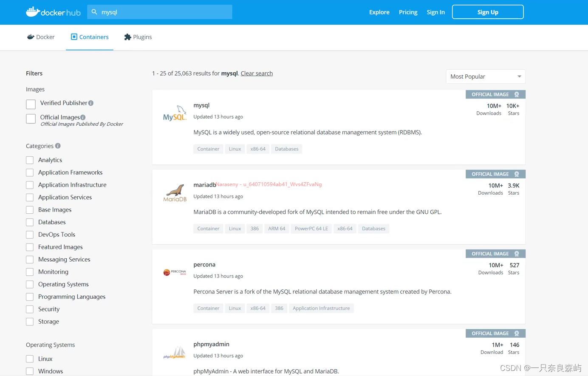Switch to the Docker tab
The width and height of the screenshot is (588, 376).
click(x=41, y=37)
